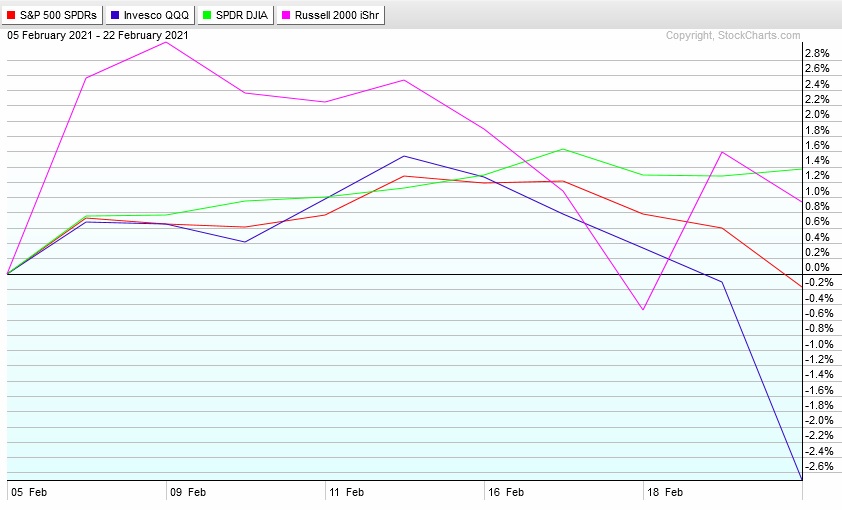842x528 pixels.
Task: Click the blue Invesco QQQ color swatch
Action: [x=114, y=15]
